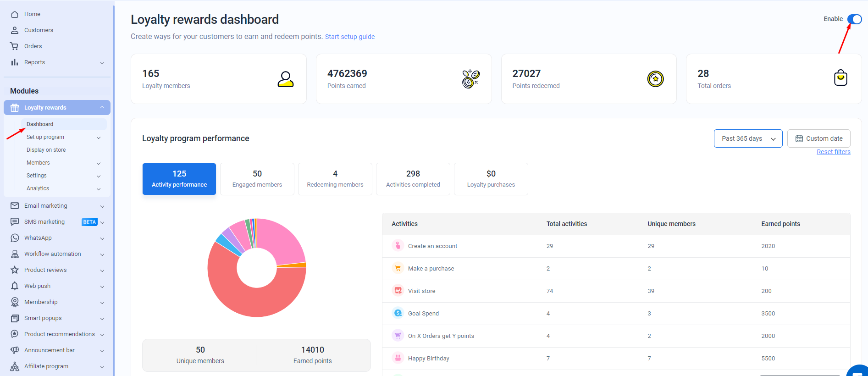This screenshot has width=868, height=376.
Task: Click the SMS marketing message icon
Action: coord(15,222)
